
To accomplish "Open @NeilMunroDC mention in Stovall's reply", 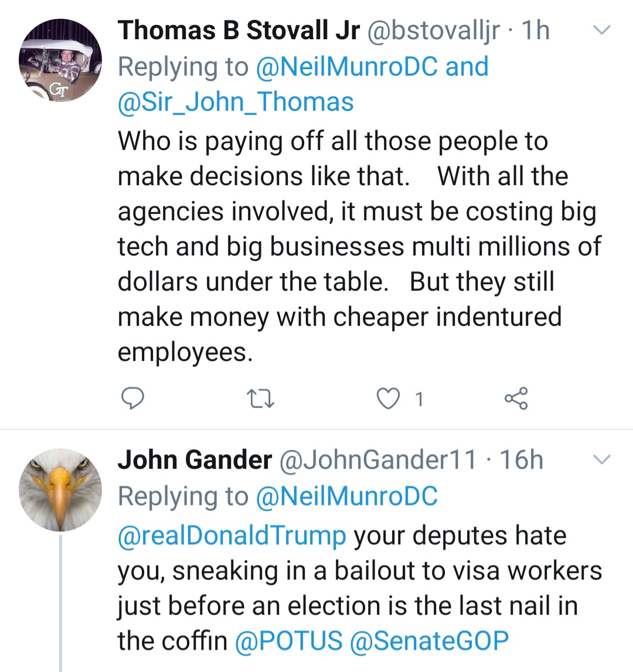I will click(x=347, y=66).
